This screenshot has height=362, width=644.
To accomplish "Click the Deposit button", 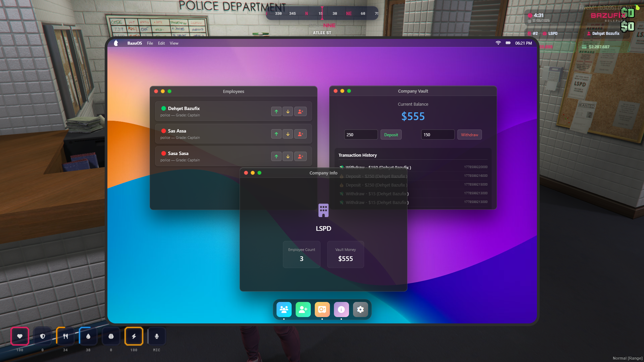I will click(391, 135).
